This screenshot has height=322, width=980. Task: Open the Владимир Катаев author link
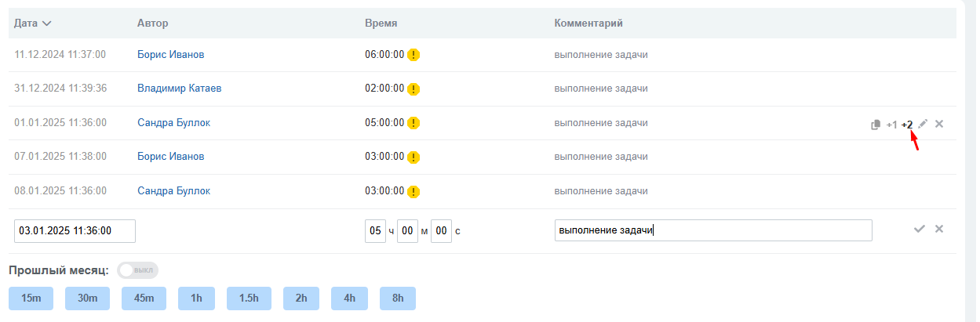tap(179, 89)
